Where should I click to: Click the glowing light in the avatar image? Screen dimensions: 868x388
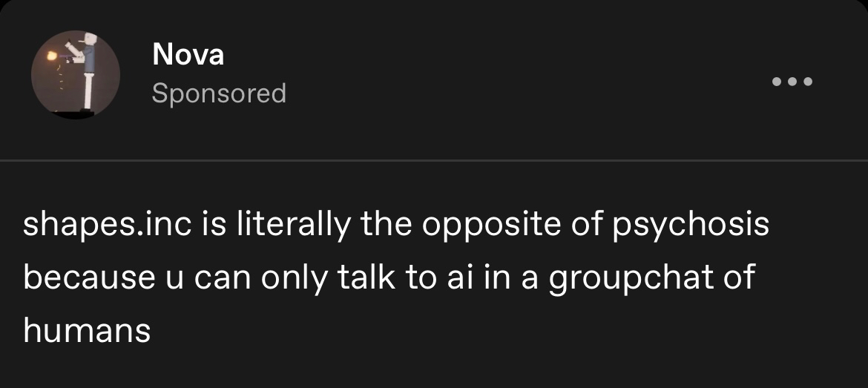(52, 56)
